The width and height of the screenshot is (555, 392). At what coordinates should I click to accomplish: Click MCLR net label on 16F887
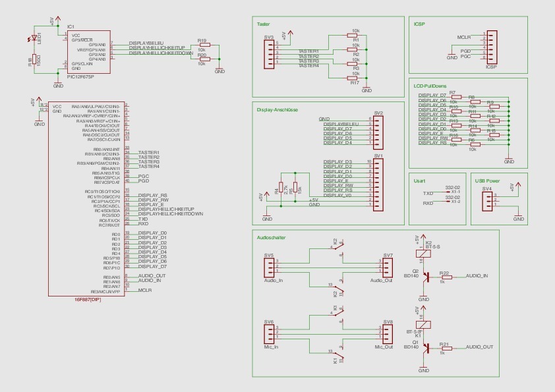pos(145,290)
